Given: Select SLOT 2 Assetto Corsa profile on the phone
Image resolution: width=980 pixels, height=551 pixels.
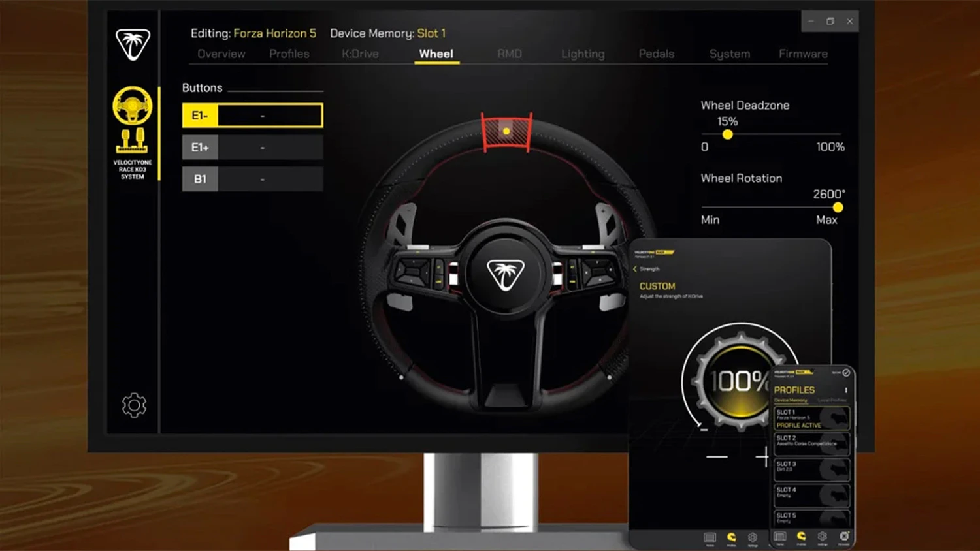Looking at the screenshot, I should tap(811, 444).
